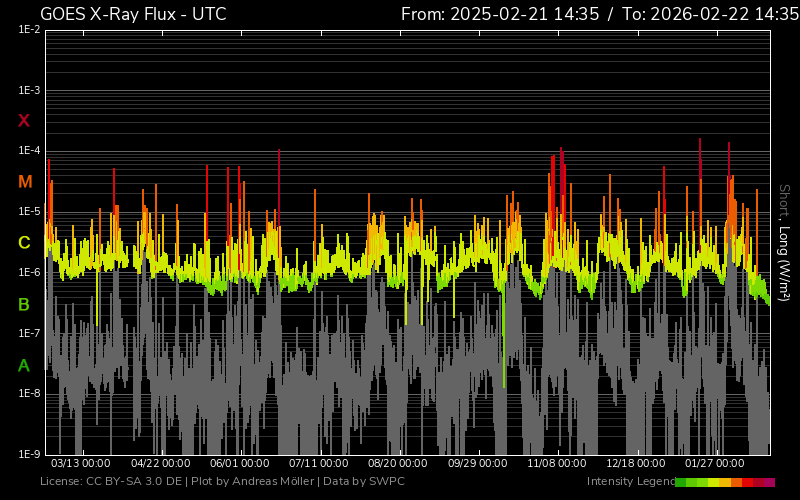Click the 03/13 00:00 time axis label

pos(80,464)
